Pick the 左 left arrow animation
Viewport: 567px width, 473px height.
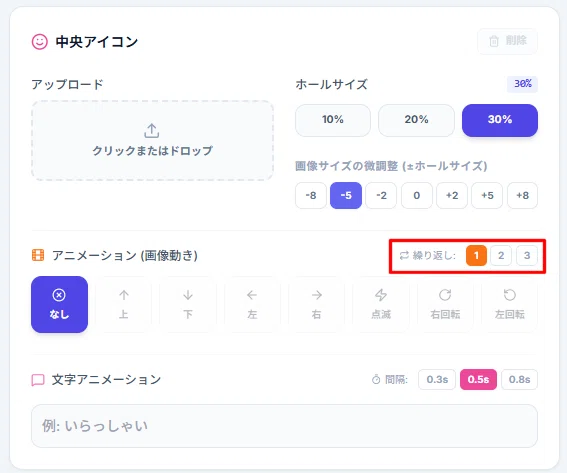(x=252, y=304)
